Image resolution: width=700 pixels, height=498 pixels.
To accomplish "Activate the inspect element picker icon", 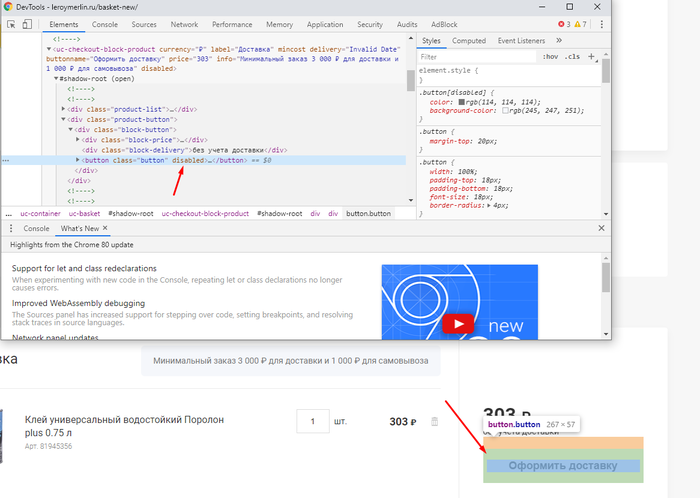I will point(11,24).
